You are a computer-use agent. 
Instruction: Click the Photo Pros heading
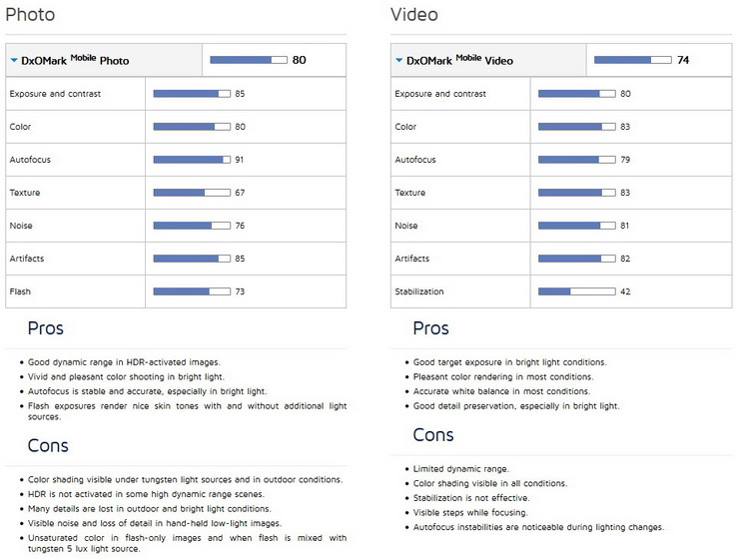pyautogui.click(x=46, y=328)
